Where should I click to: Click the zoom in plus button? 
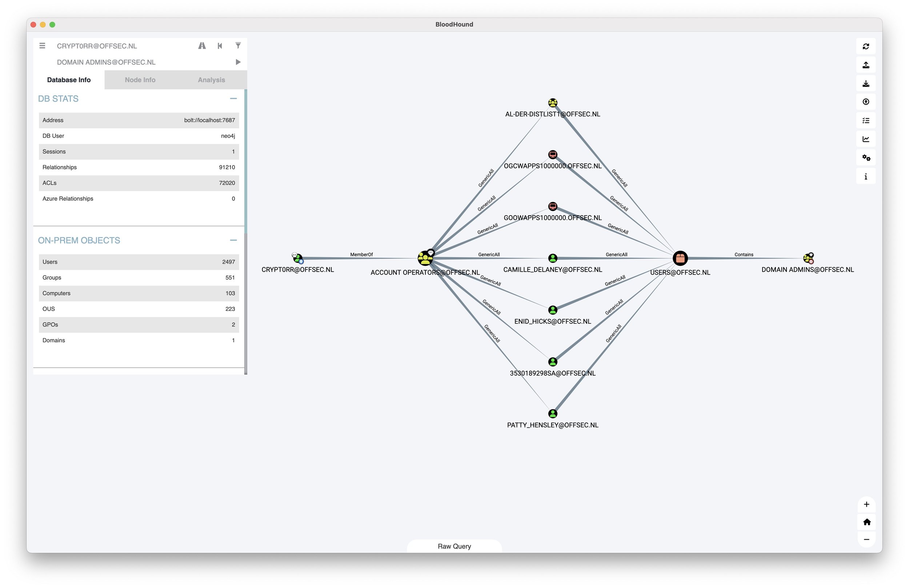click(866, 504)
